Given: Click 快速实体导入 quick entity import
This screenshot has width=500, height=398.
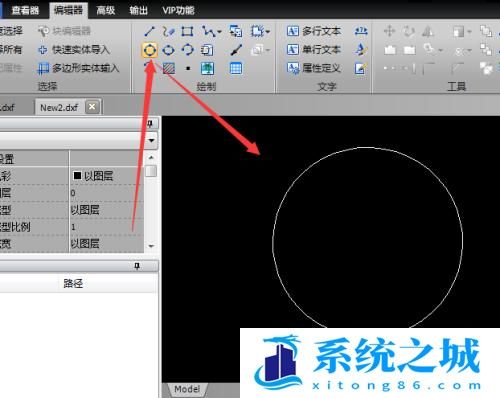Looking at the screenshot, I should (74, 50).
